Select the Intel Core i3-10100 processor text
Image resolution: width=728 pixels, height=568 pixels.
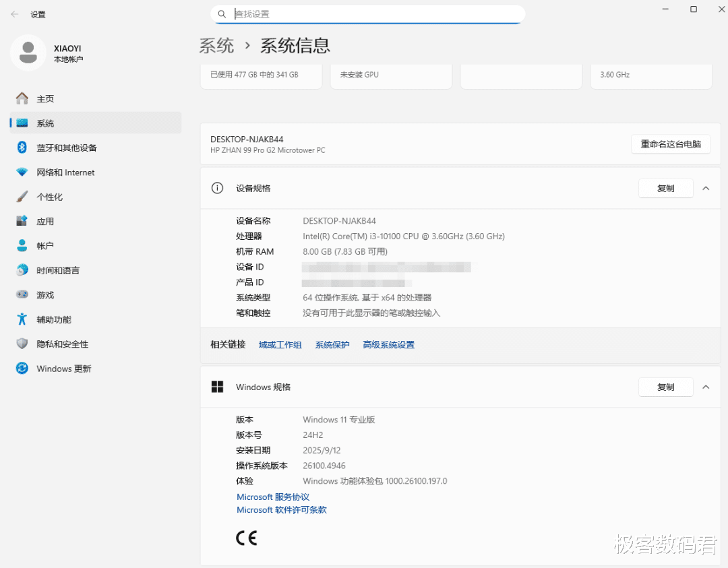coord(404,236)
